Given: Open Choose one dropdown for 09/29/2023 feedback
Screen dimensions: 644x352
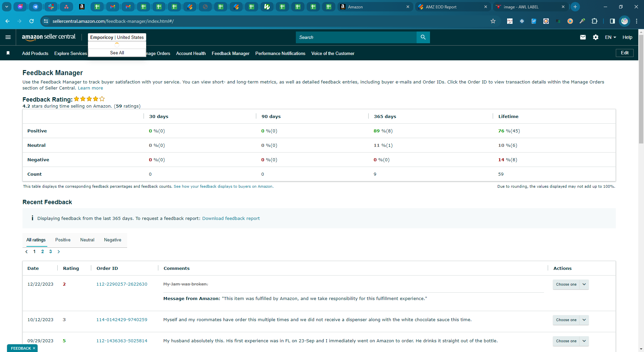Looking at the screenshot, I should click(571, 341).
